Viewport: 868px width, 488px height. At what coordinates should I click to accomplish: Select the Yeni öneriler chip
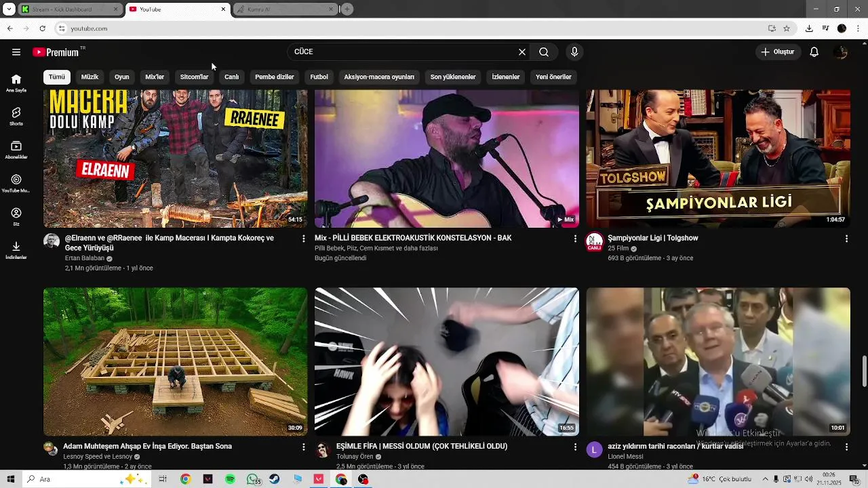pyautogui.click(x=553, y=77)
